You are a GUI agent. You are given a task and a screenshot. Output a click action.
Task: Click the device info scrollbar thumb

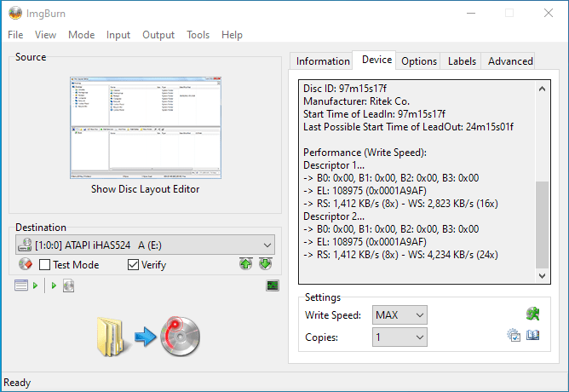(542, 224)
